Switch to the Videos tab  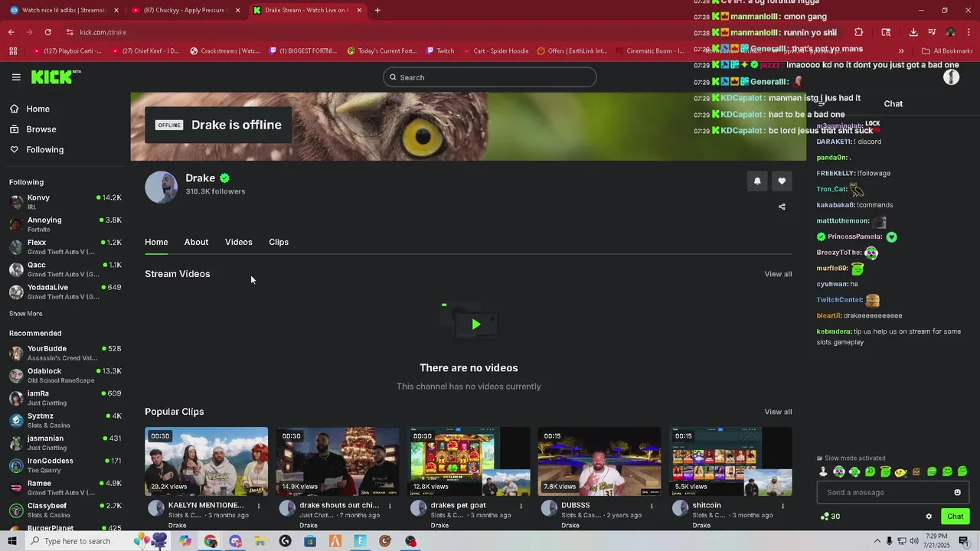coord(238,242)
